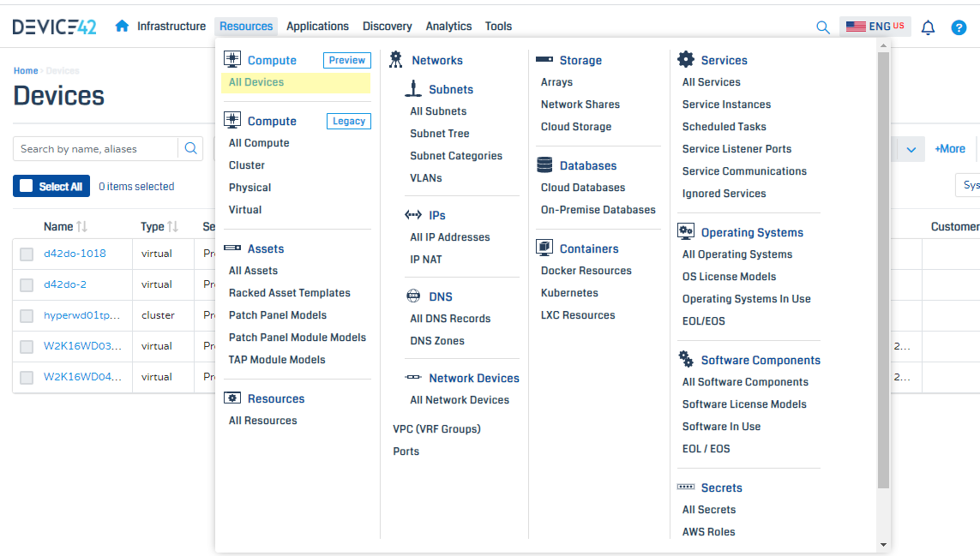Click the Databases stack icon
Image resolution: width=980 pixels, height=556 pixels.
[x=544, y=165]
